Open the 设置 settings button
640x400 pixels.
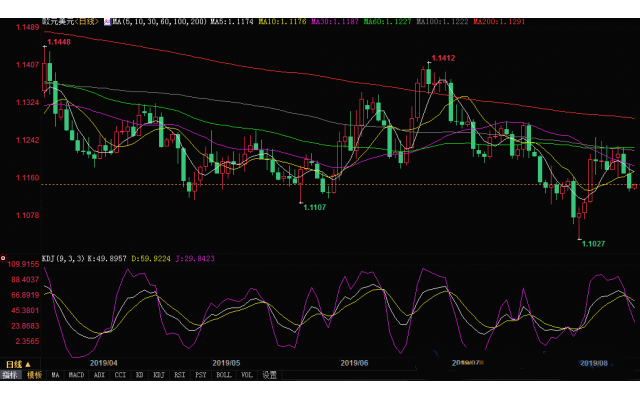click(269, 375)
